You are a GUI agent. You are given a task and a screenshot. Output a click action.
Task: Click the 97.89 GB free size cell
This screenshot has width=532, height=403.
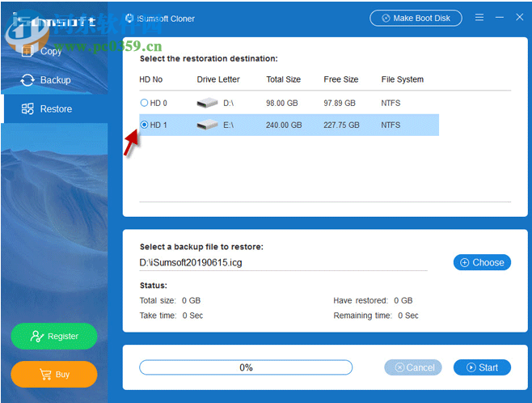340,103
